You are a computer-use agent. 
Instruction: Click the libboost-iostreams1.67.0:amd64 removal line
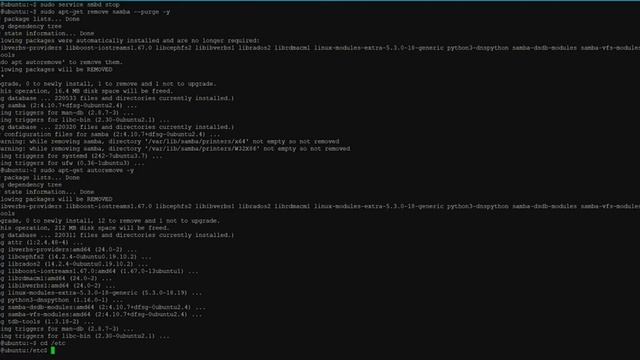tap(99, 271)
